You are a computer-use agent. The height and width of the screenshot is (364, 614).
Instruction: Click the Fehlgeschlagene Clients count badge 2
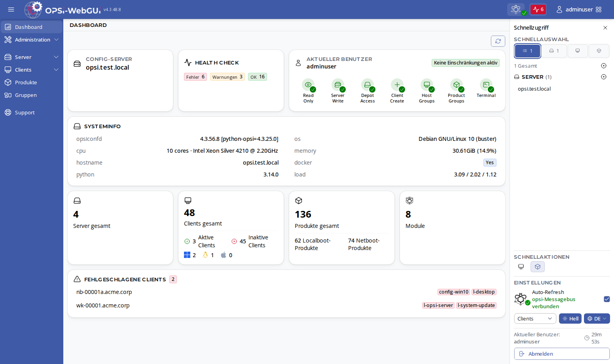click(173, 279)
